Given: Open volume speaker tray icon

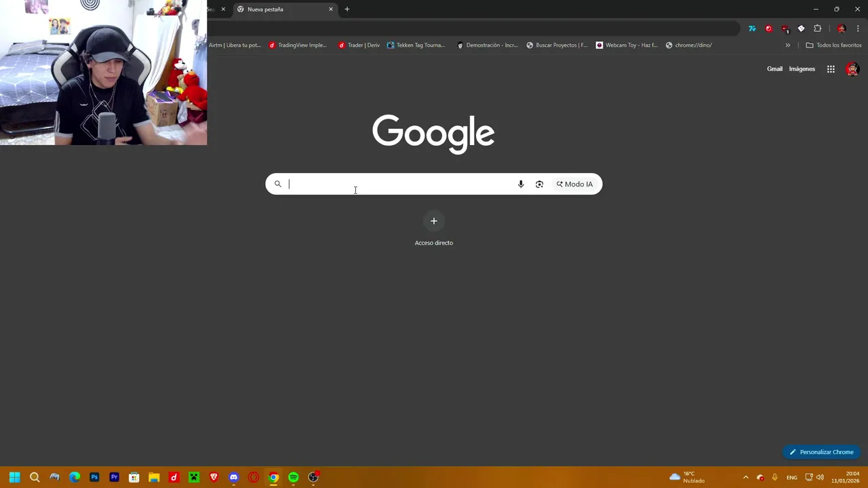Looking at the screenshot, I should (x=820, y=477).
